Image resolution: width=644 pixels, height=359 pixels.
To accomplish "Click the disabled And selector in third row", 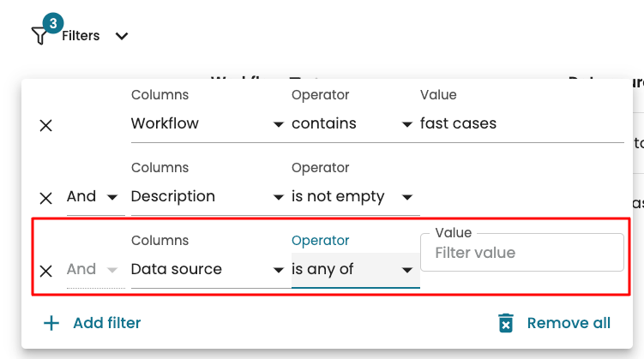I will tap(91, 270).
